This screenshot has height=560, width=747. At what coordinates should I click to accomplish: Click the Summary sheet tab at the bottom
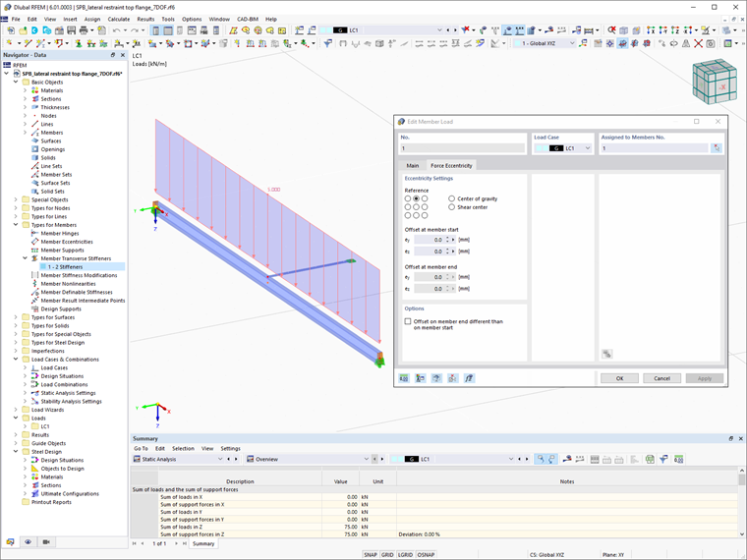[203, 544]
